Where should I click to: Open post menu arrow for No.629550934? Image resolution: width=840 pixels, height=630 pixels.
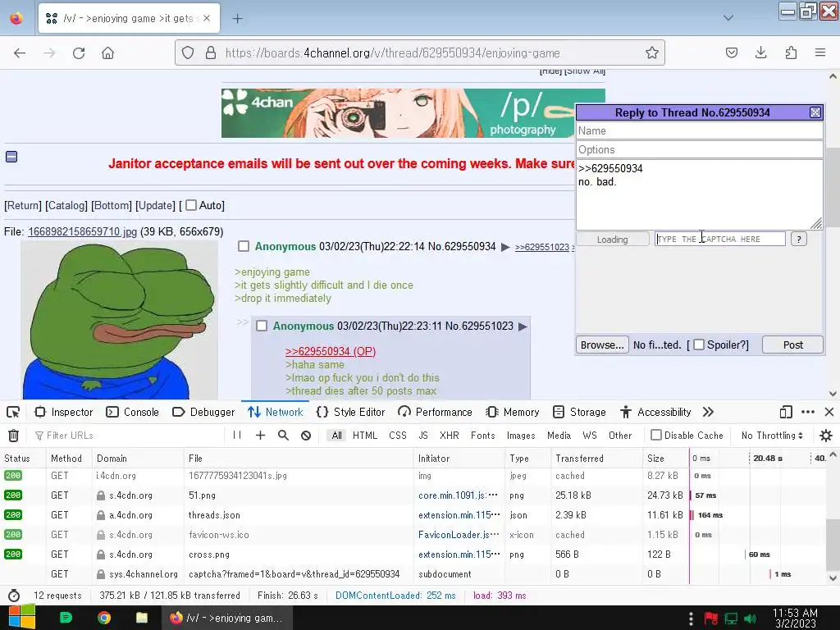coord(505,247)
